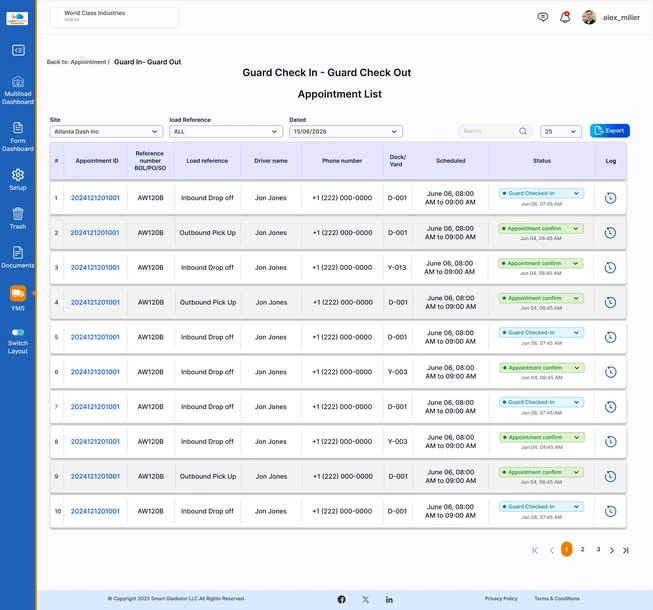
Task: View log history for row 8
Action: point(610,441)
